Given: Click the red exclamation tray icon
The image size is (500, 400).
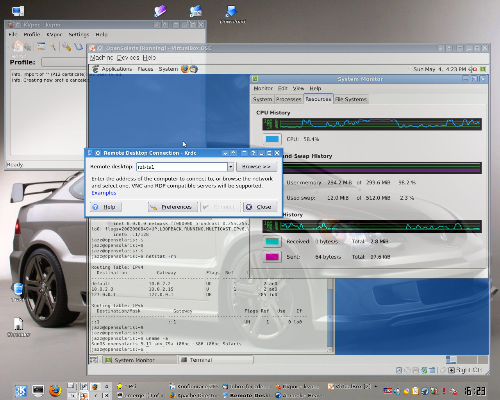Looking at the screenshot, I should [444, 391].
